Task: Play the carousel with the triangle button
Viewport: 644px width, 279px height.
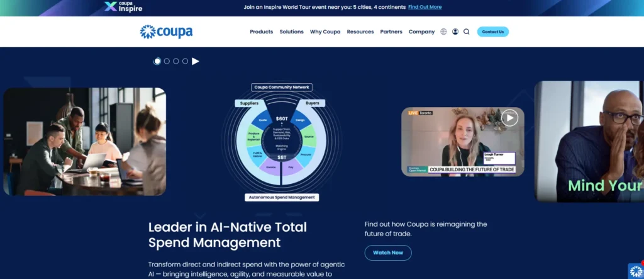Action: tap(196, 61)
